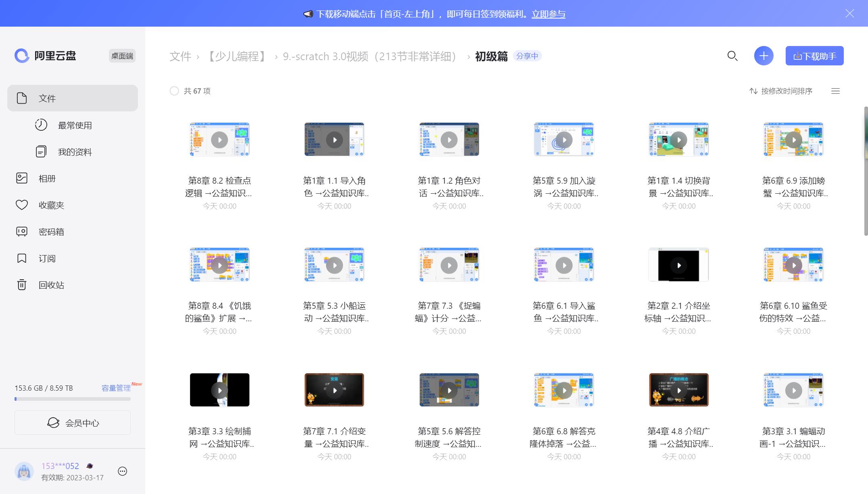
Task: Click the 下载助手 button
Action: pyautogui.click(x=814, y=56)
